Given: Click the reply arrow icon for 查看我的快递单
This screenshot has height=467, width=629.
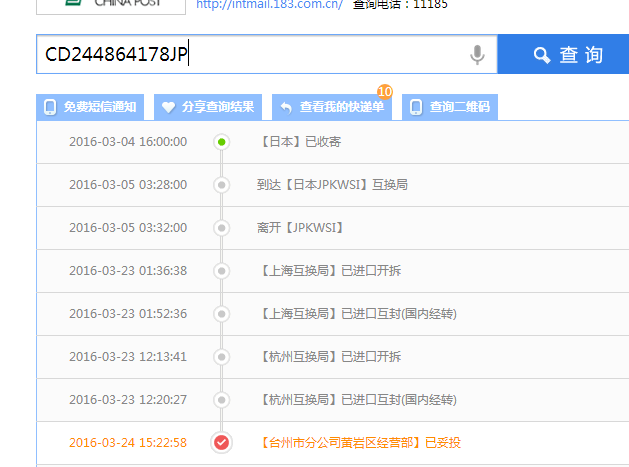Looking at the screenshot, I should [286, 107].
